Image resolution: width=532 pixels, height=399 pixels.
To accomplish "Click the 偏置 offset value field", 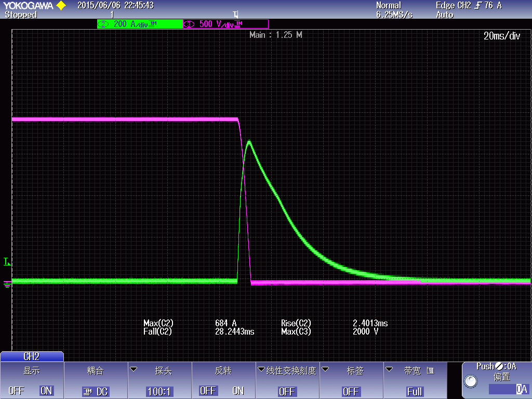I will tap(508, 389).
